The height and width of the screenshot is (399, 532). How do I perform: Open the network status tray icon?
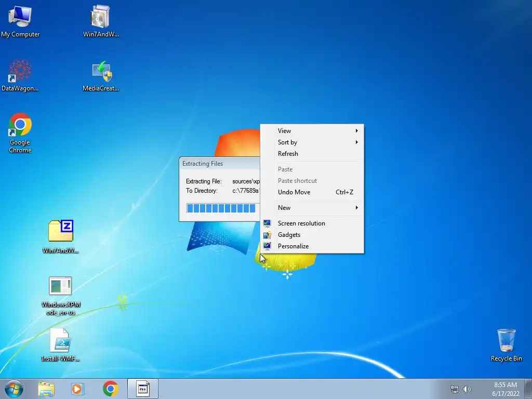click(454, 389)
